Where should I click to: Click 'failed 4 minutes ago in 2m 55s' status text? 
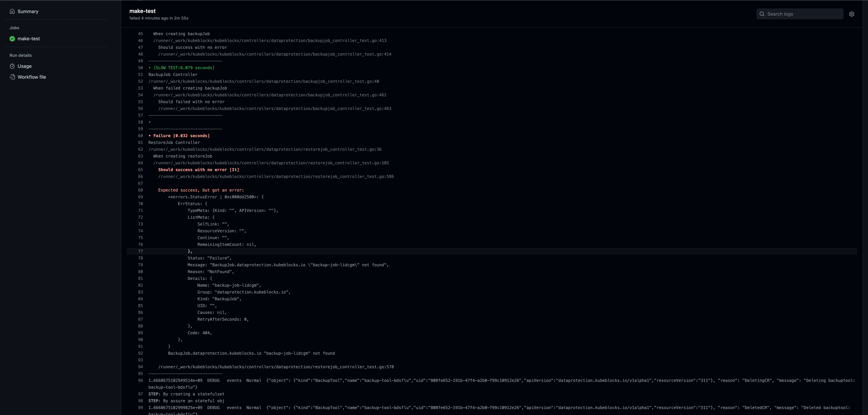coord(159,18)
